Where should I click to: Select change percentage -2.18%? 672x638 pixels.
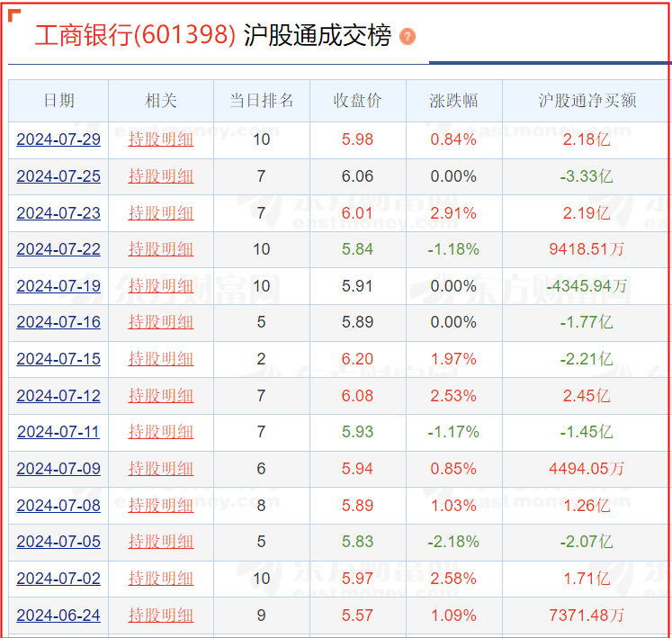point(453,542)
